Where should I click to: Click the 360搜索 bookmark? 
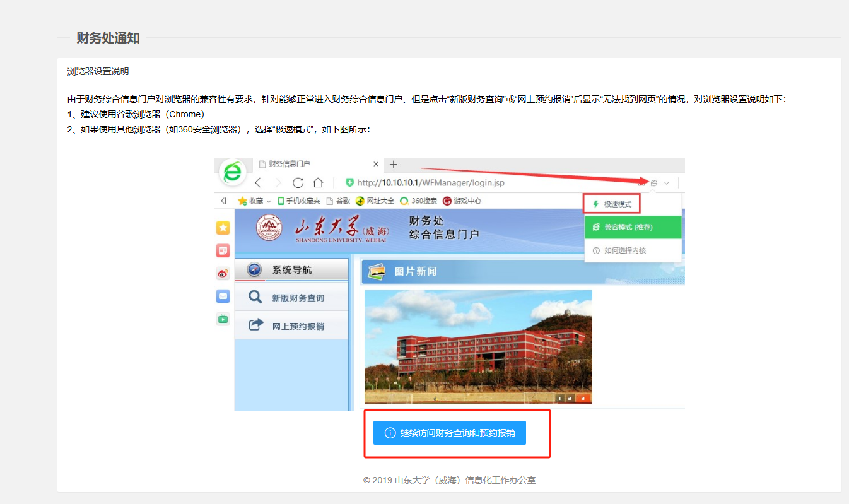[x=418, y=201]
